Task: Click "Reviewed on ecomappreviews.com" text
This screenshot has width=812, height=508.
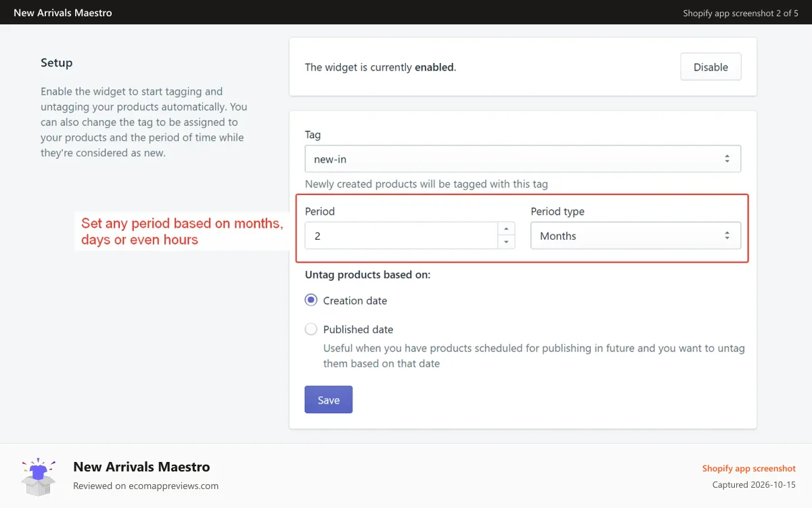Action: tap(145, 486)
